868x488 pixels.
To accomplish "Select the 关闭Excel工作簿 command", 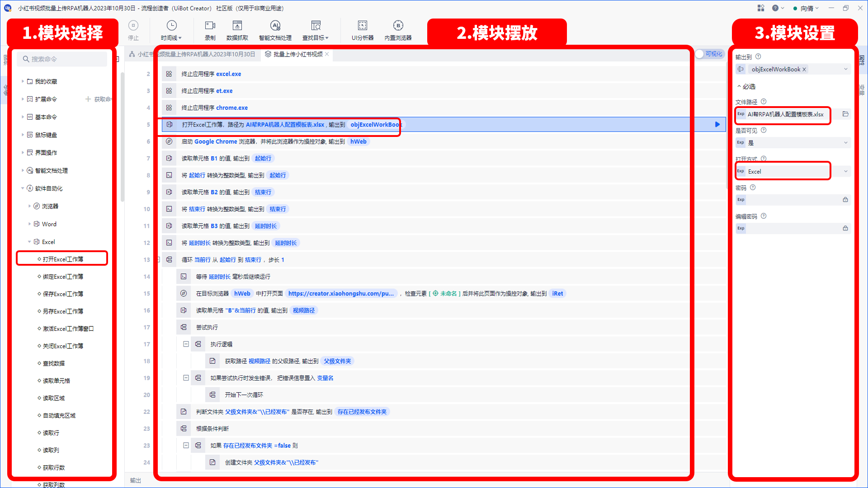I will [63, 346].
